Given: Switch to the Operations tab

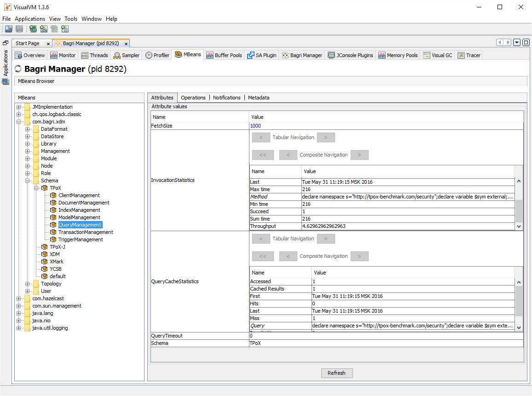Looking at the screenshot, I should [193, 98].
